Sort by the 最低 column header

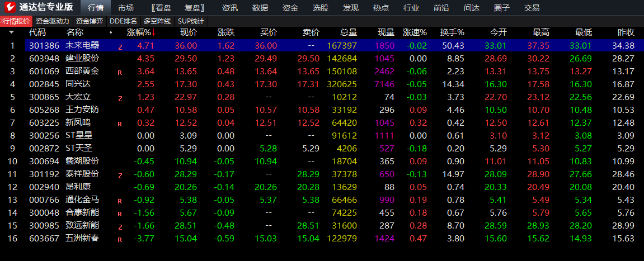584,32
